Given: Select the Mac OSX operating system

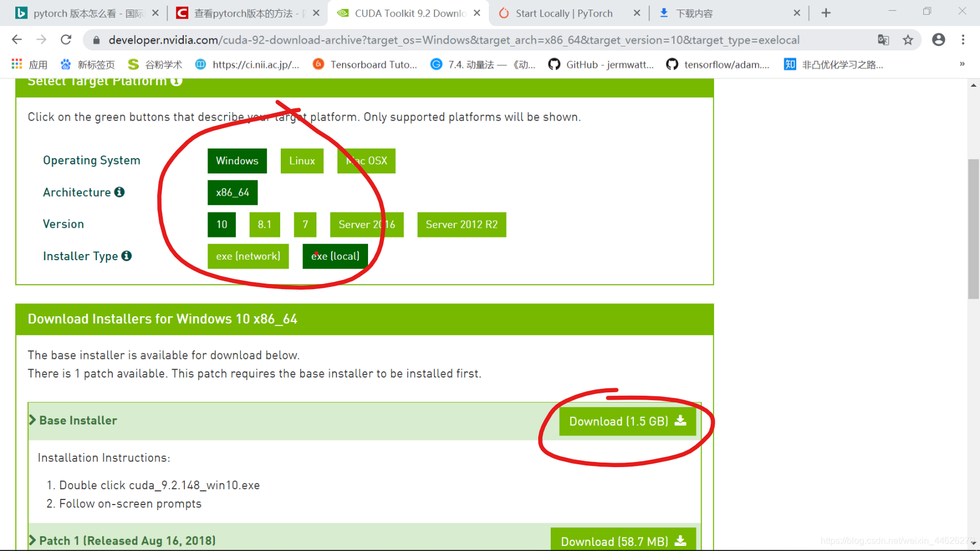Looking at the screenshot, I should 366,161.
